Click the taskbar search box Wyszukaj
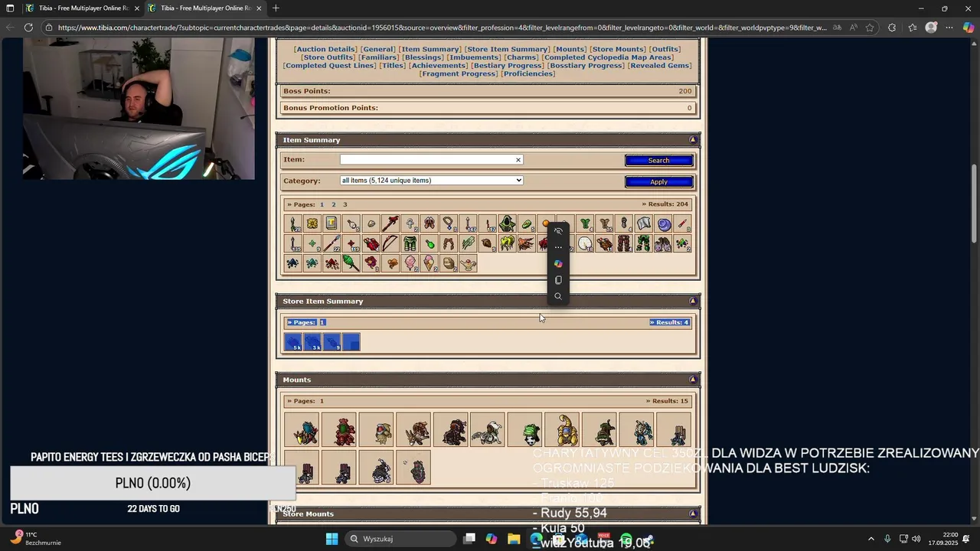980x551 pixels. click(x=399, y=539)
